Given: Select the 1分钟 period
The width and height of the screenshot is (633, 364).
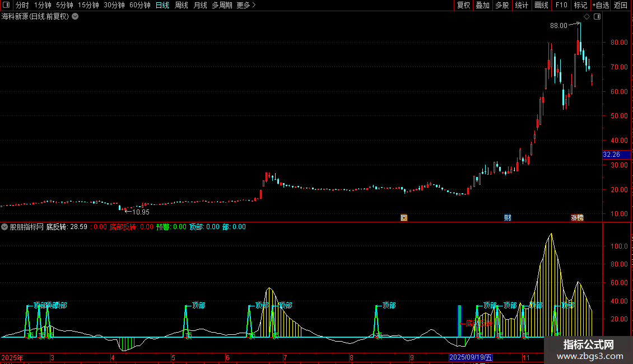Looking at the screenshot, I should pos(43,5).
